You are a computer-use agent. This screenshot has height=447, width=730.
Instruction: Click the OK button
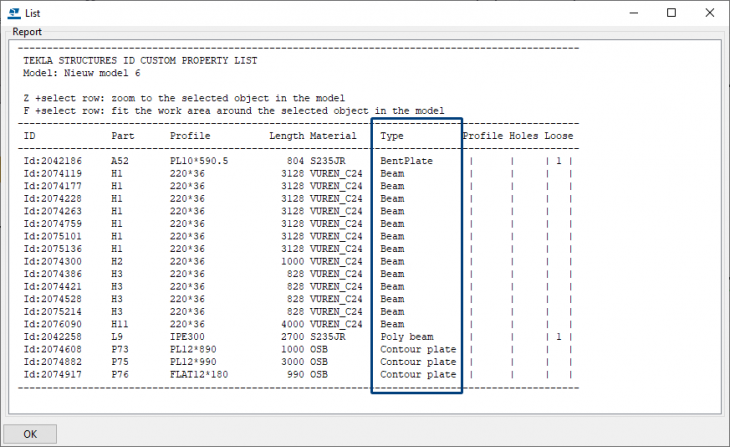(30, 434)
